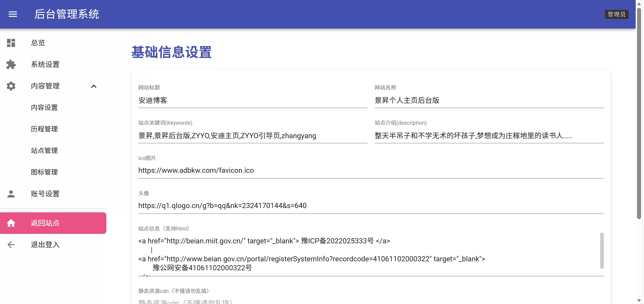Click into the 站点关键词(Keywords) field
644x304 pixels.
253,136
